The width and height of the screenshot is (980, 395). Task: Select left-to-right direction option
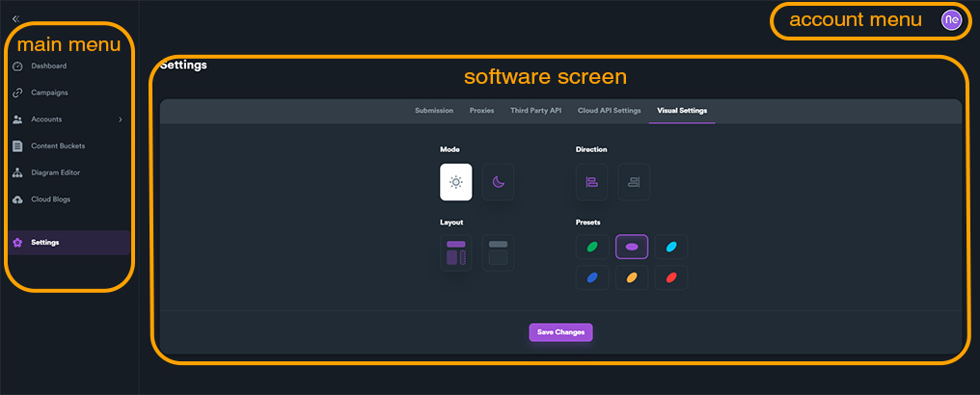coord(592,182)
